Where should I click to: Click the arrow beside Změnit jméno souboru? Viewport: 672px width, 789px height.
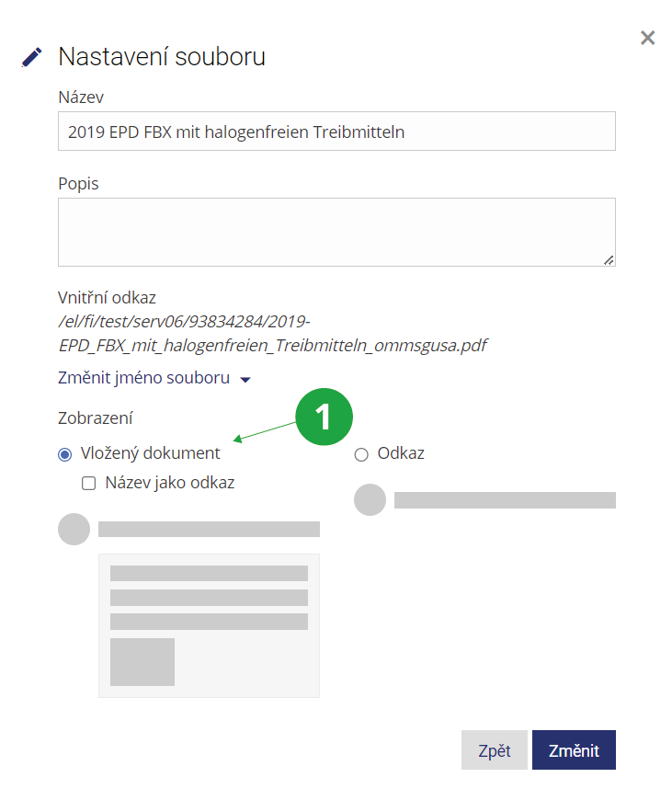click(x=245, y=380)
